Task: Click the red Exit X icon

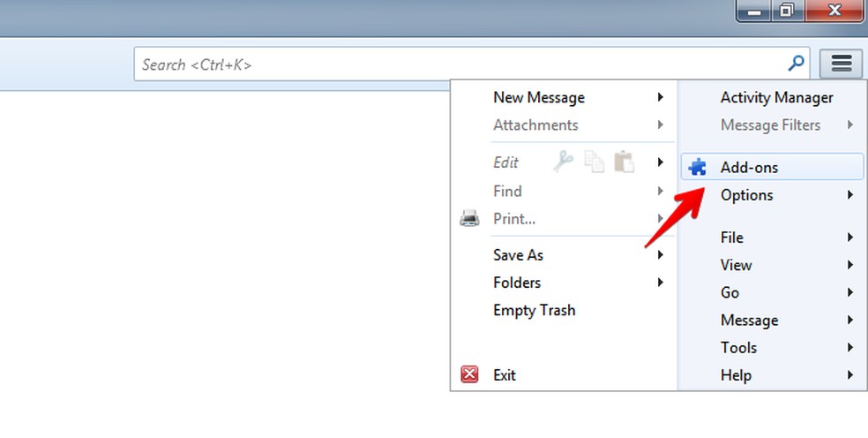Action: (x=469, y=374)
